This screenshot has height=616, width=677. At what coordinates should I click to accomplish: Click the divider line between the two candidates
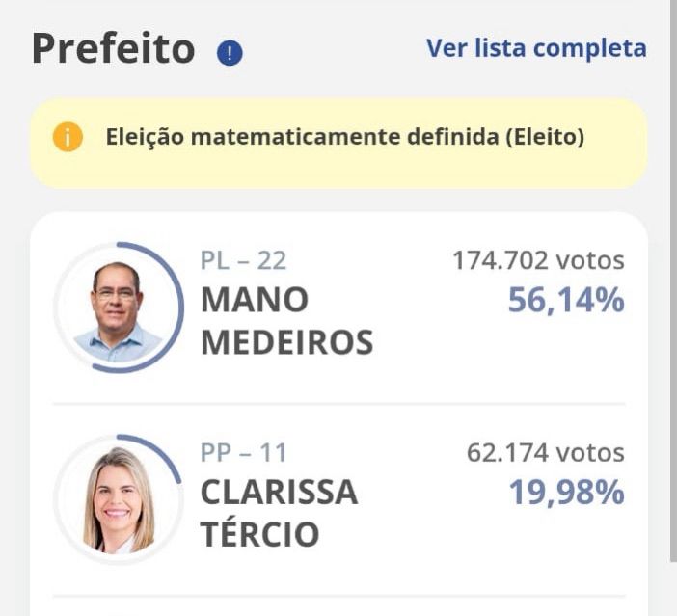tap(338, 404)
